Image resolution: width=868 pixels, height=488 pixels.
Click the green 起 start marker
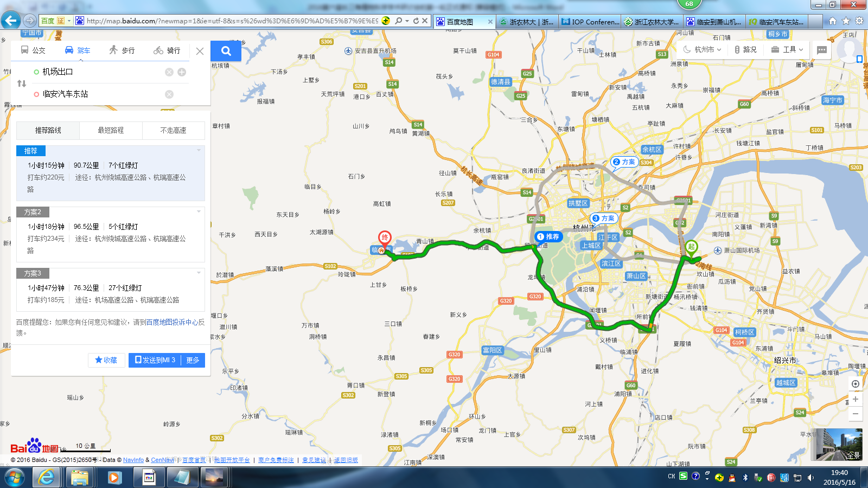point(691,248)
